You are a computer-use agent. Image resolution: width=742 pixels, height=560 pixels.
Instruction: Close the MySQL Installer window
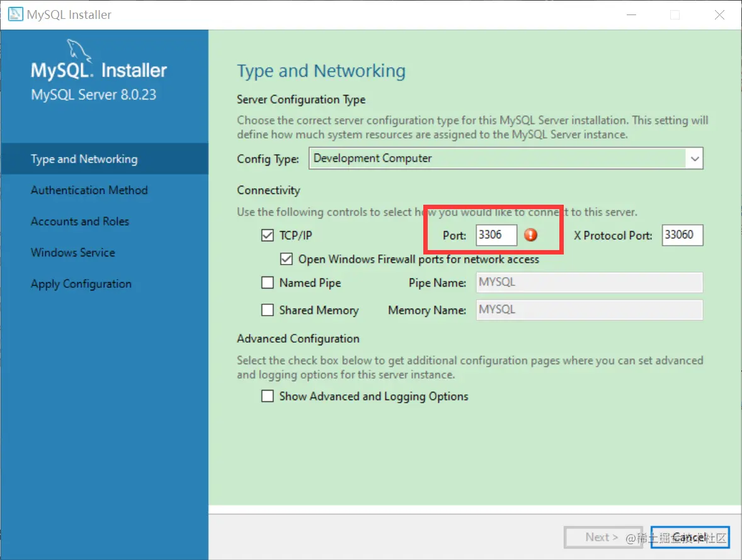(719, 15)
